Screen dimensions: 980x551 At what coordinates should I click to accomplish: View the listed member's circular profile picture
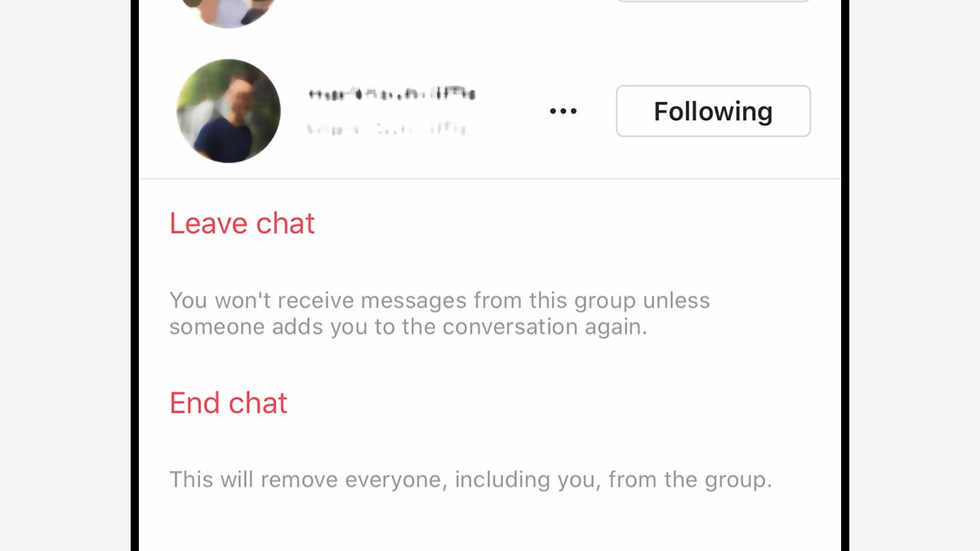(x=229, y=111)
